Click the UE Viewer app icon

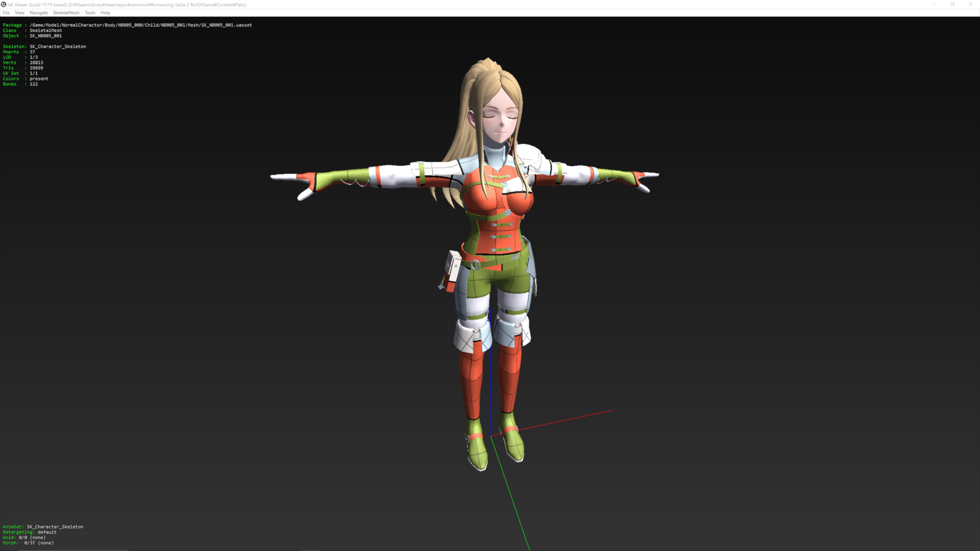(4, 5)
